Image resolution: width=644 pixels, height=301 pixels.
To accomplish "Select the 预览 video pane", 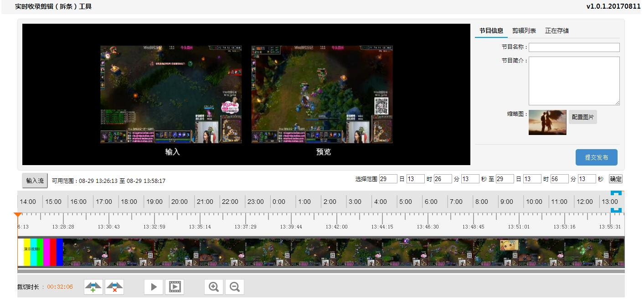I will 322,94.
